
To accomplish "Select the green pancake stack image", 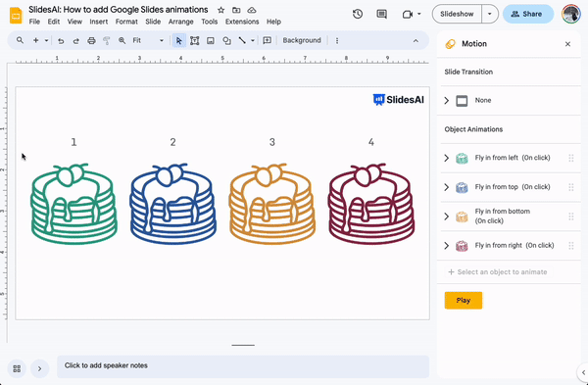I will 73,204.
